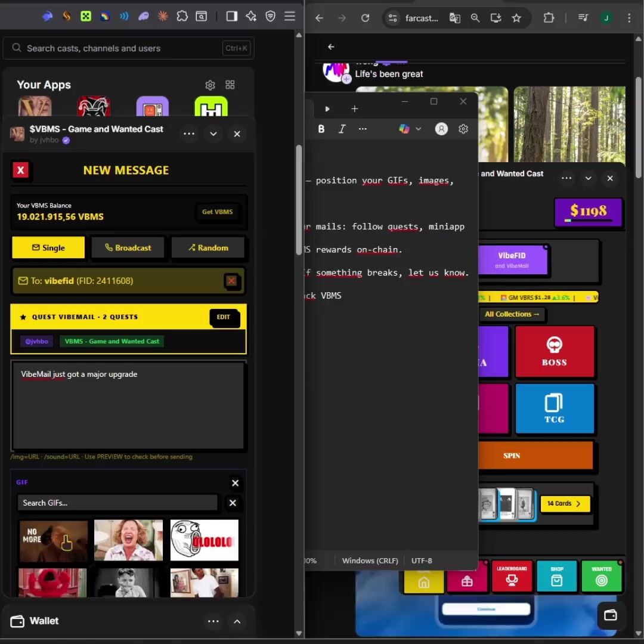Collapse right miniapp with chevron
Image resolution: width=644 pixels, height=644 pixels.
(588, 178)
